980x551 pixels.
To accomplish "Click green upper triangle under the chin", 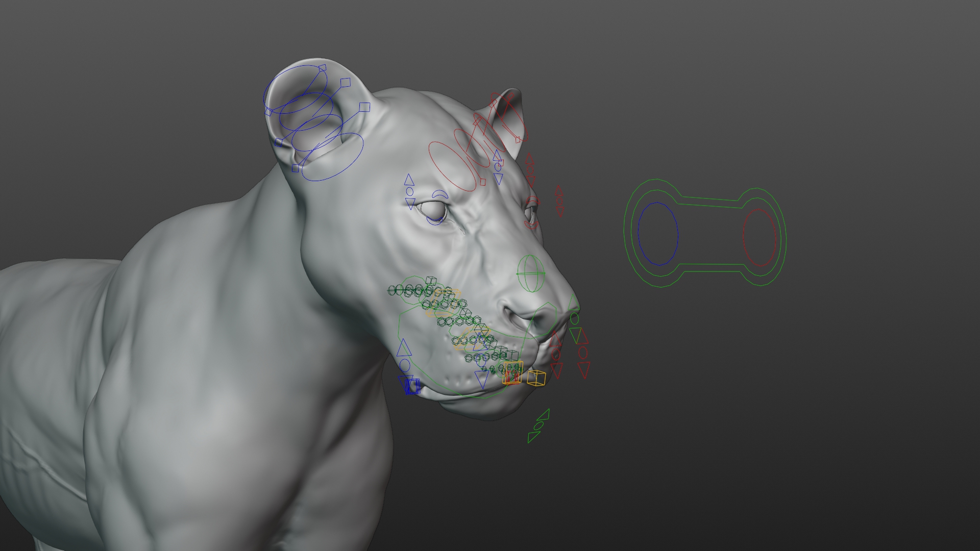I will pos(544,415).
